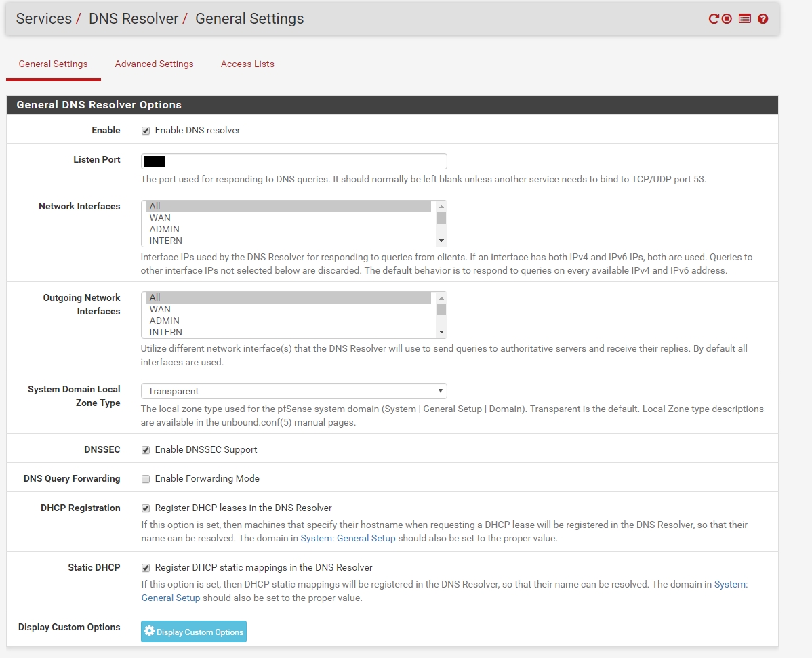
Task: Click Network Interfaces list scroll down arrow
Action: 441,241
